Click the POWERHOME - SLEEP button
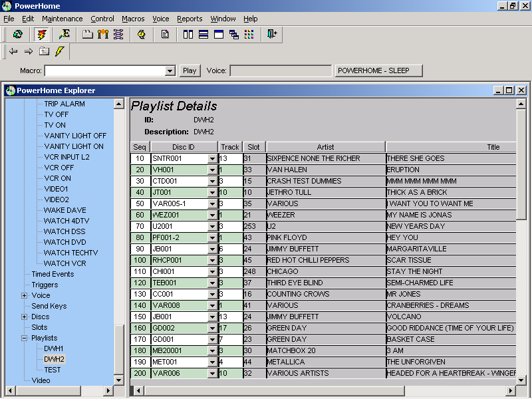The image size is (532, 399). [378, 70]
